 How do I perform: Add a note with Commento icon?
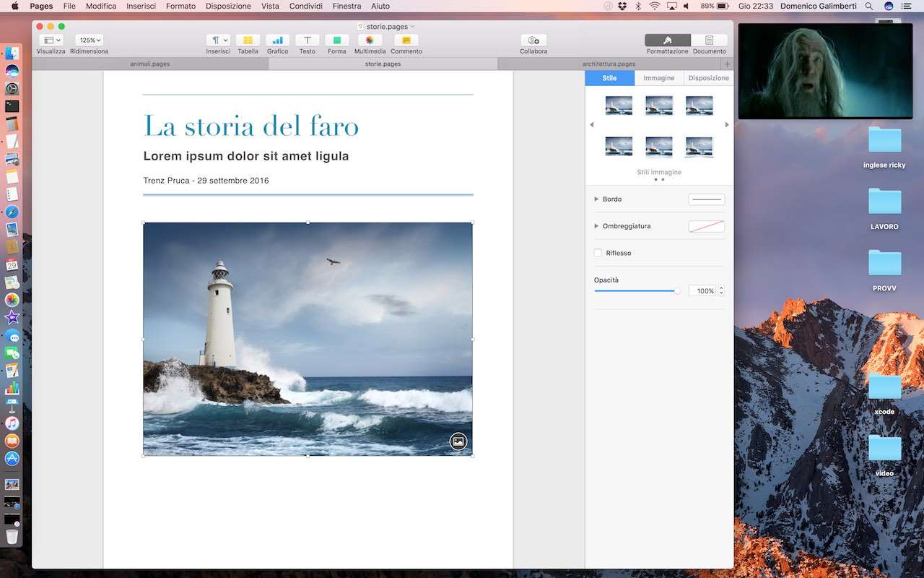tap(406, 40)
